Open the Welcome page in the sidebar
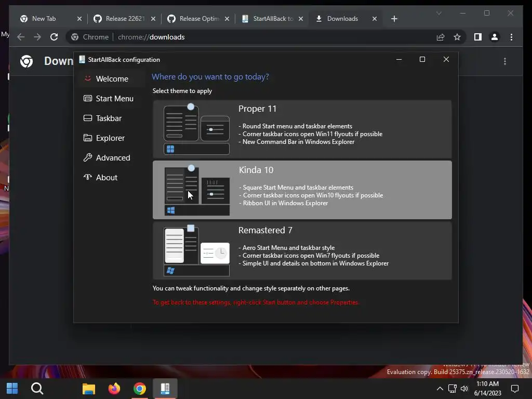Screen dimensions: 532x399 click(111, 79)
